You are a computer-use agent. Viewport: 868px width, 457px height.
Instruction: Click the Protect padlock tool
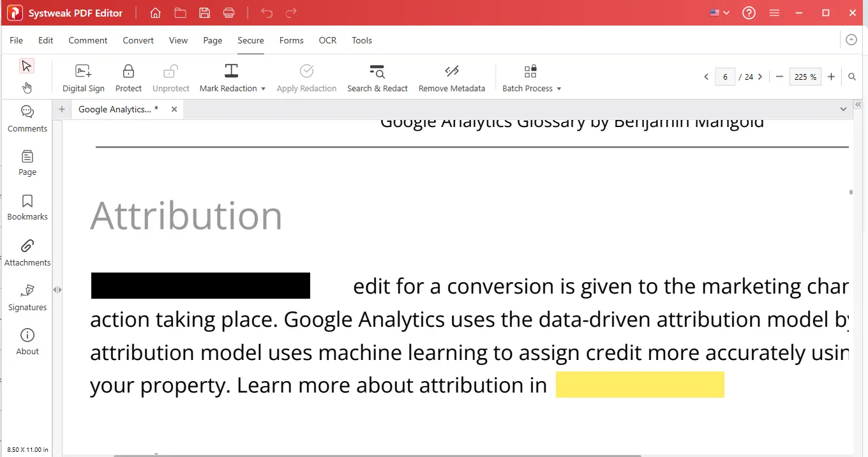pos(128,79)
